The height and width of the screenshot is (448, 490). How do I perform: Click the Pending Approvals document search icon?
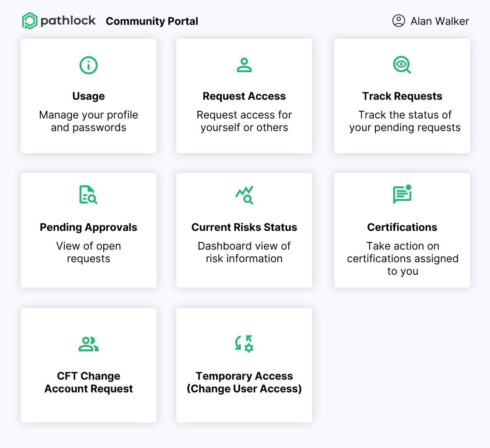pyautogui.click(x=88, y=195)
